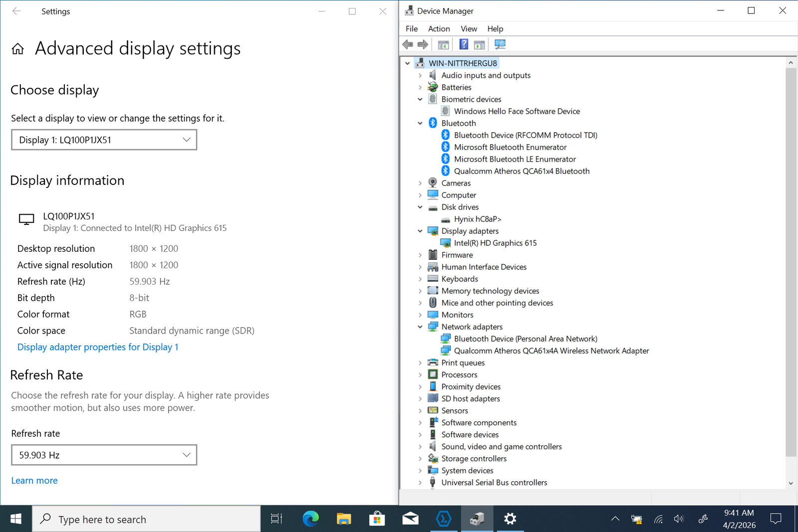Expand the System devices node
798x532 pixels.
[x=420, y=470]
